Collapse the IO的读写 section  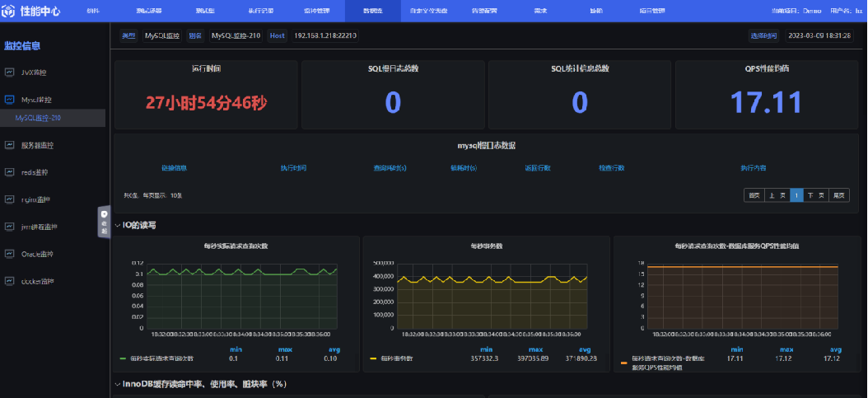pyautogui.click(x=118, y=225)
